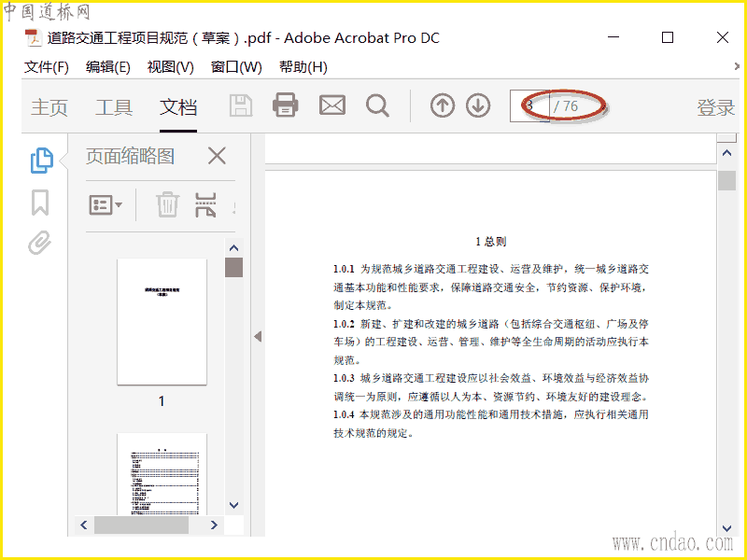Click document scroll down arrow
Screen dimensions: 747x560
tap(726, 528)
